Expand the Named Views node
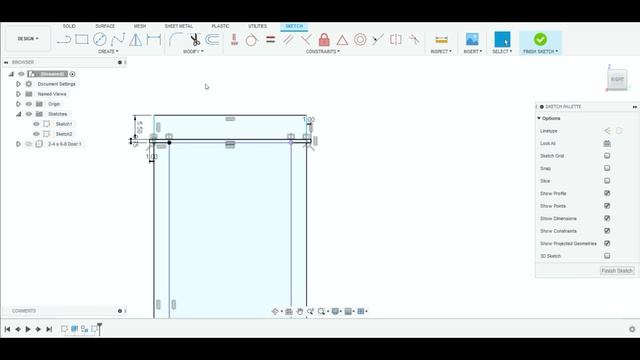The width and height of the screenshot is (640, 360). click(x=18, y=94)
